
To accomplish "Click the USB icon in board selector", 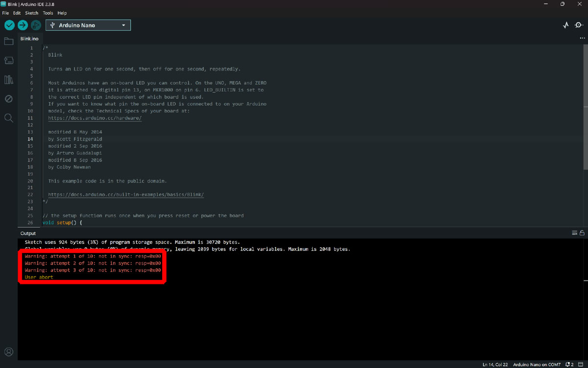I will click(52, 25).
